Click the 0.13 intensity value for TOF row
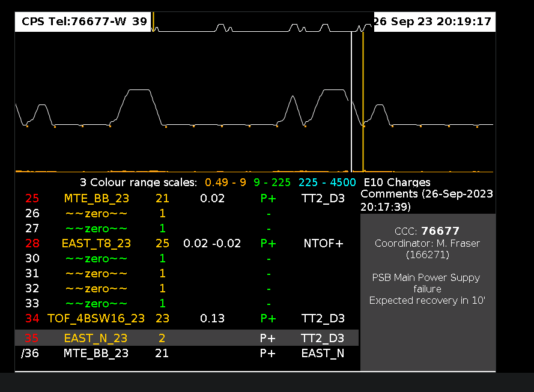This screenshot has width=534, height=392. click(212, 319)
